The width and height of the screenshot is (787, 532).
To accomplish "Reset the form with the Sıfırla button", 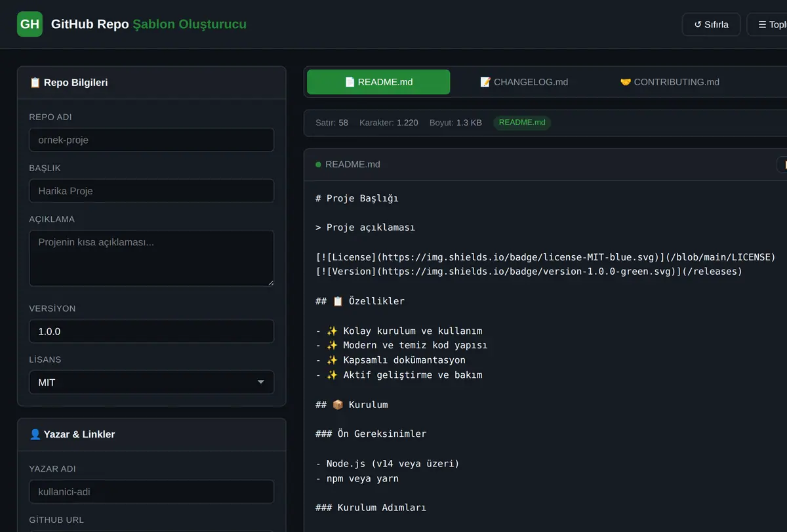I will click(712, 24).
